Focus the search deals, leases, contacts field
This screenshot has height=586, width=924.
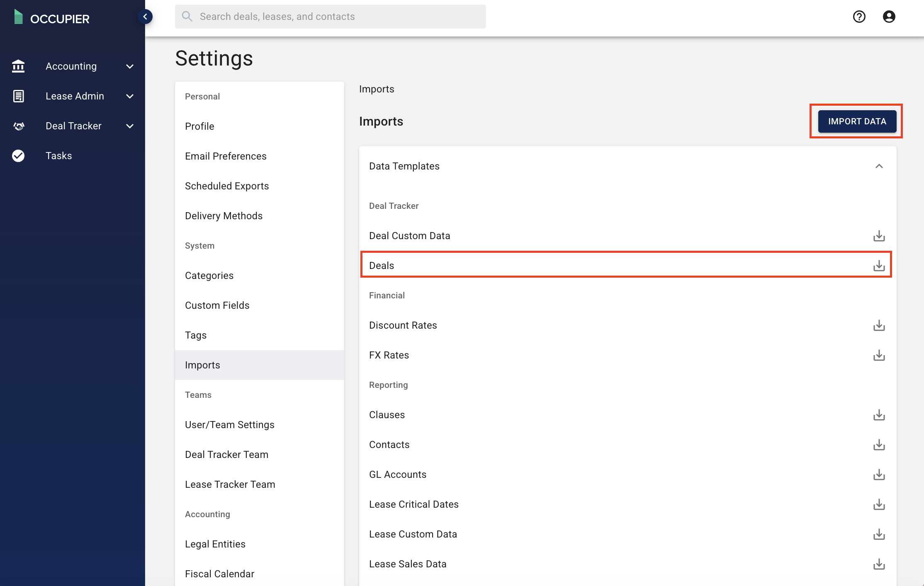tap(330, 17)
